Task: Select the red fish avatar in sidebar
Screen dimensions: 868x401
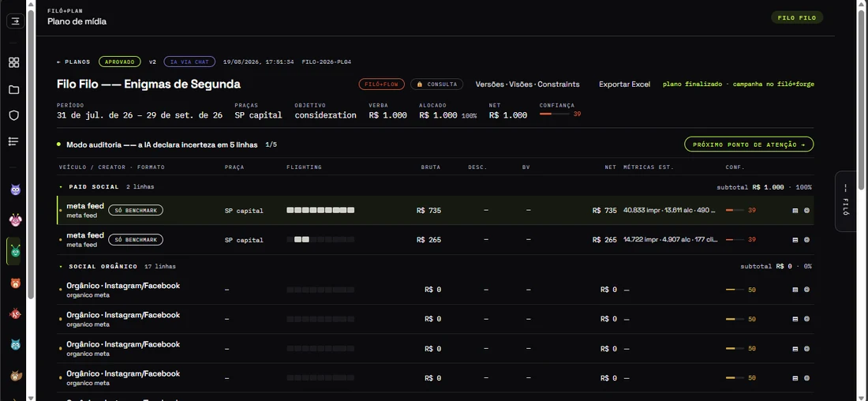Action: [x=16, y=314]
